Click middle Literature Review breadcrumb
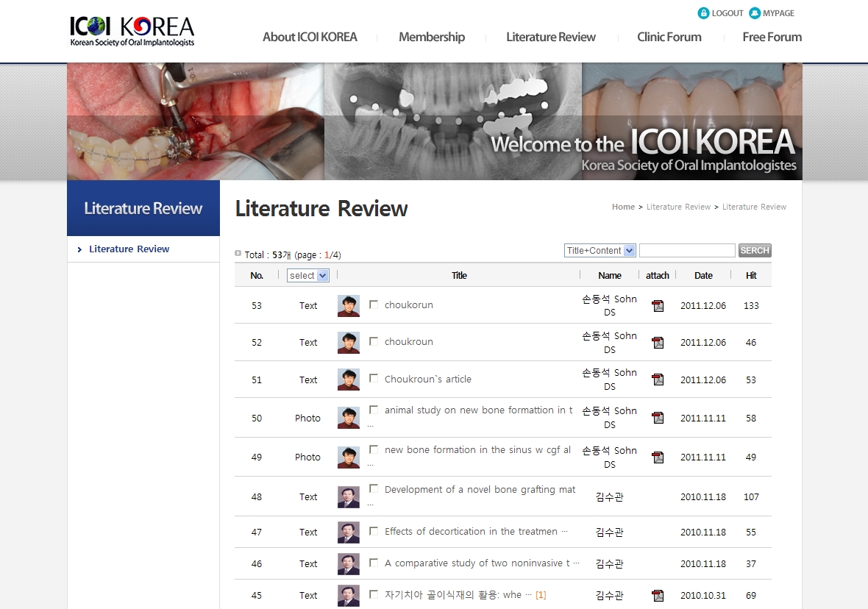The height and width of the screenshot is (609, 868). [x=678, y=207]
